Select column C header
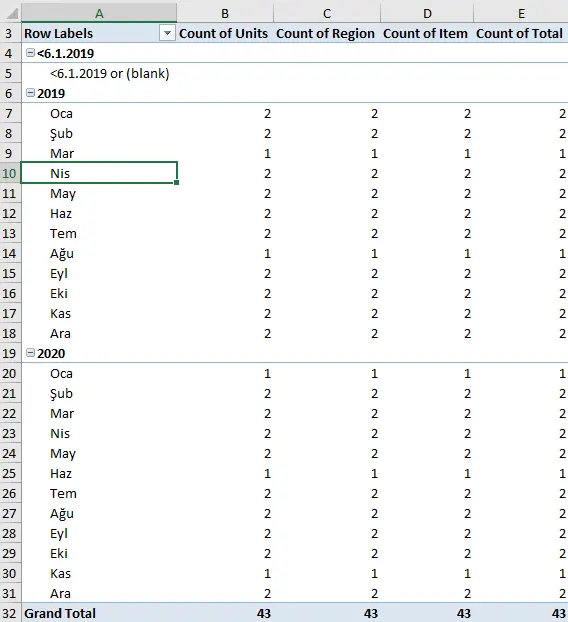 point(327,13)
